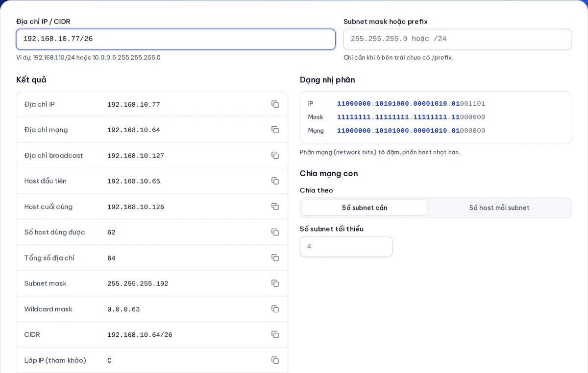588x373 pixels.
Task: Click subnet mask value 255.255.255.192
Action: tap(138, 284)
